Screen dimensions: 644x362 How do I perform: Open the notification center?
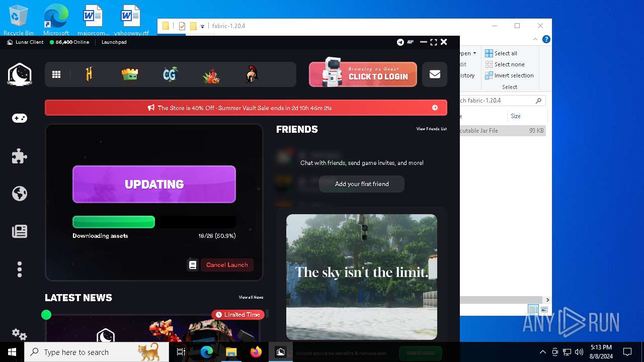(x=627, y=352)
